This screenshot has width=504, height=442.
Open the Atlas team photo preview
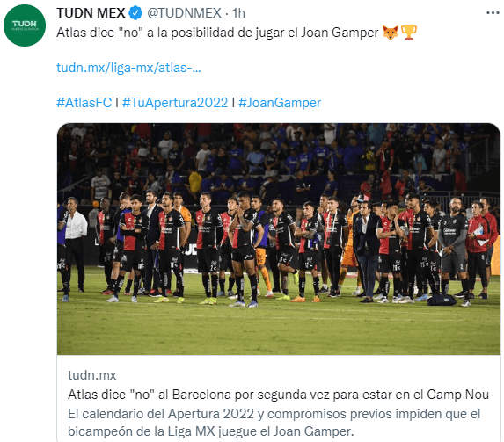pyautogui.click(x=279, y=239)
